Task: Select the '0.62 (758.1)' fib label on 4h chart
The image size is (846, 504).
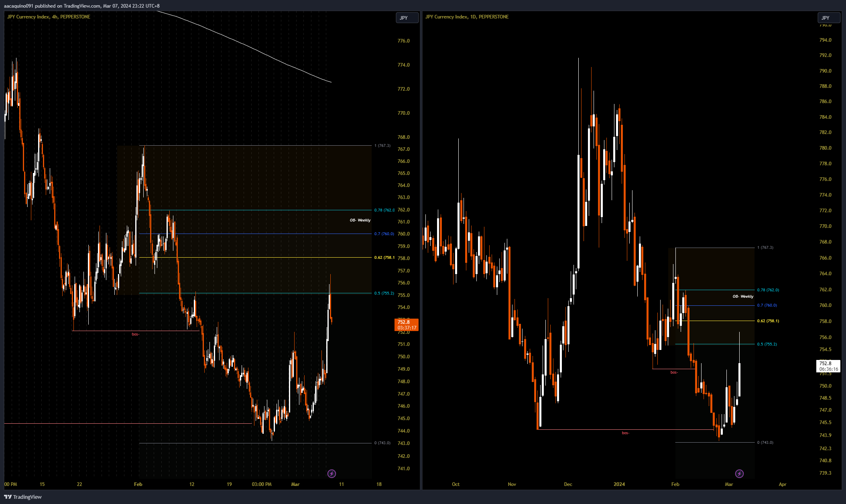Action: pos(384,258)
